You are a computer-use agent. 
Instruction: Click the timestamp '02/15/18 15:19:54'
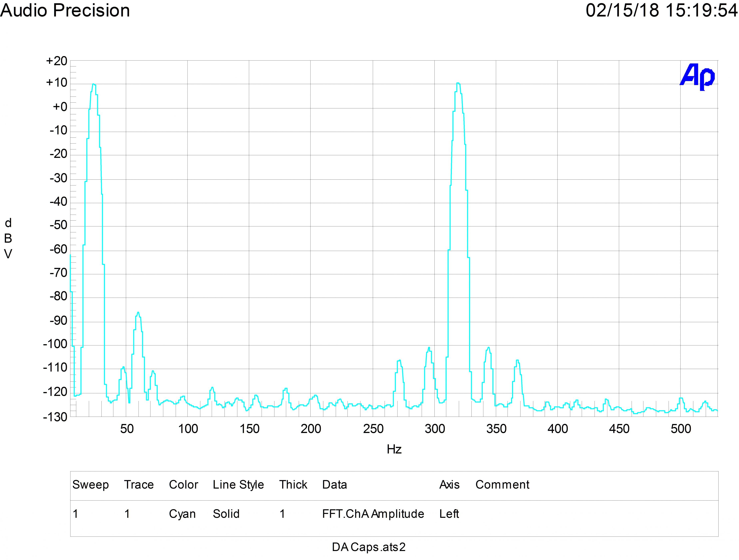pyautogui.click(x=662, y=10)
